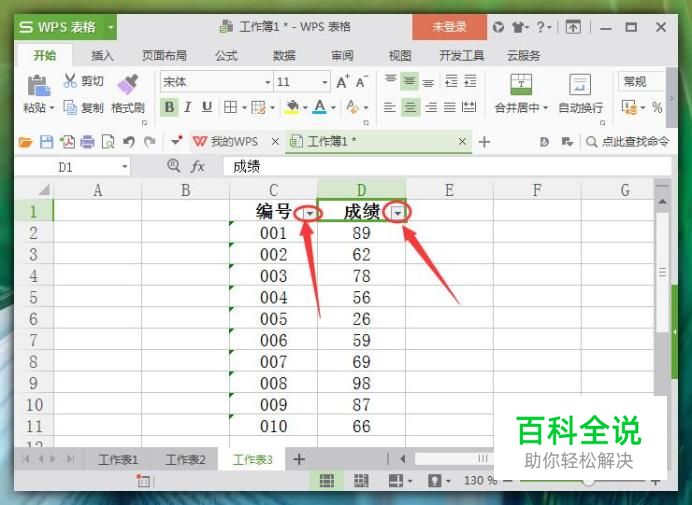Viewport: 692px width, 505px height.
Task: Select the 工作表2 sheet tab
Action: 185,460
